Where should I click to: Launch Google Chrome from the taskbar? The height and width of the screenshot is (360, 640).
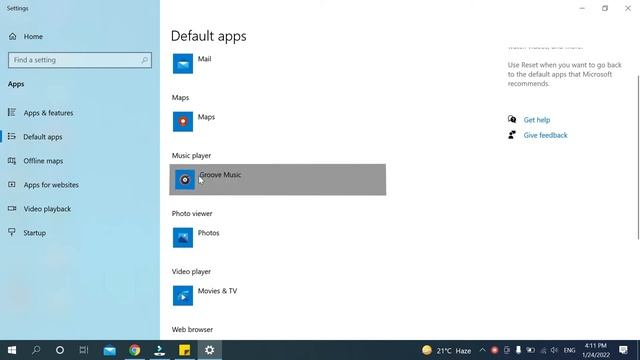(135, 350)
